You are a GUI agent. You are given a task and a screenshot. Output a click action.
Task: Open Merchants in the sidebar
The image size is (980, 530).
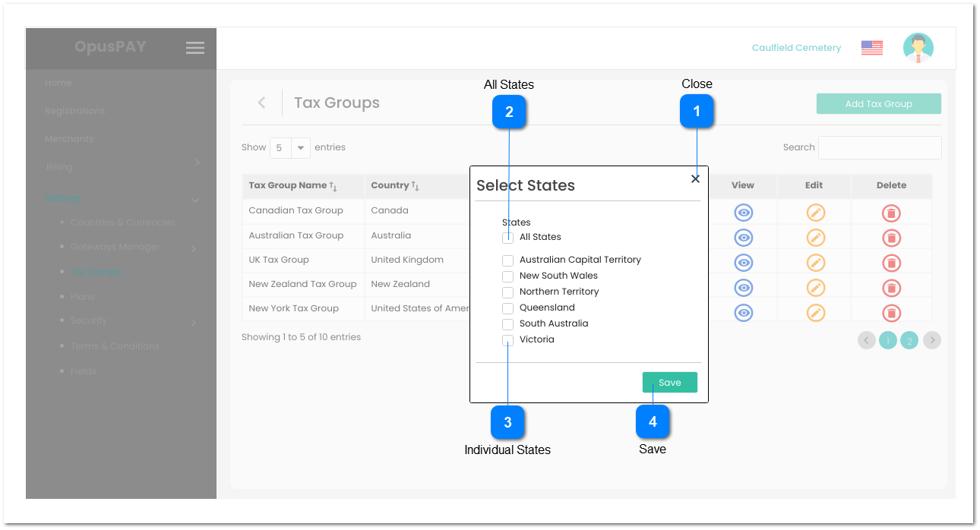click(69, 139)
